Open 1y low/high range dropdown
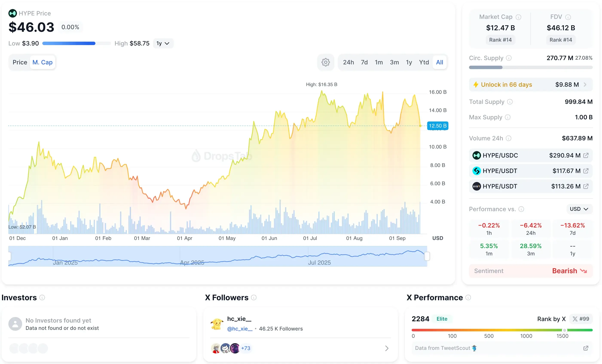This screenshot has width=602, height=364. (163, 43)
